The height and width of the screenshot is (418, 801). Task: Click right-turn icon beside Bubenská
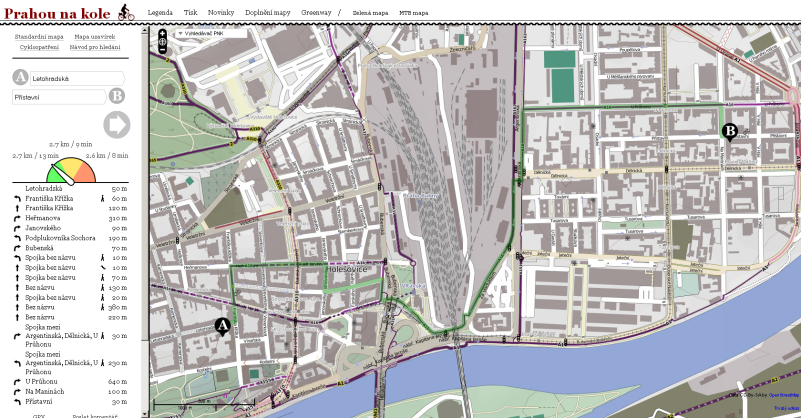pos(17,248)
